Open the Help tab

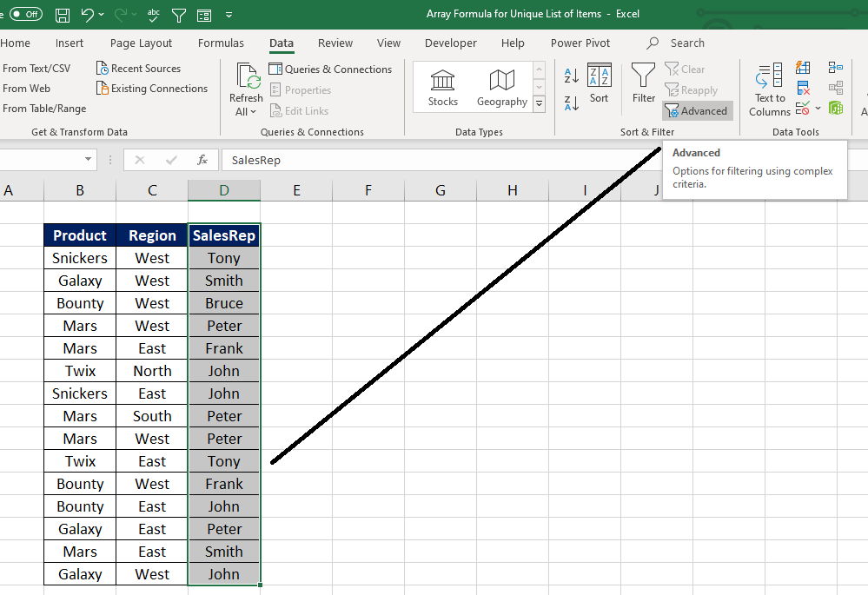point(513,43)
